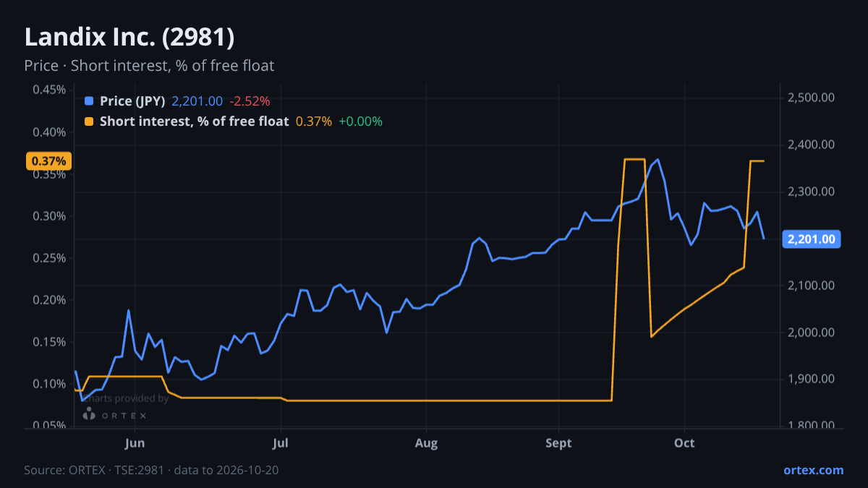This screenshot has height=488, width=868.
Task: Click the 2,100.00 right axis label
Action: (x=810, y=286)
